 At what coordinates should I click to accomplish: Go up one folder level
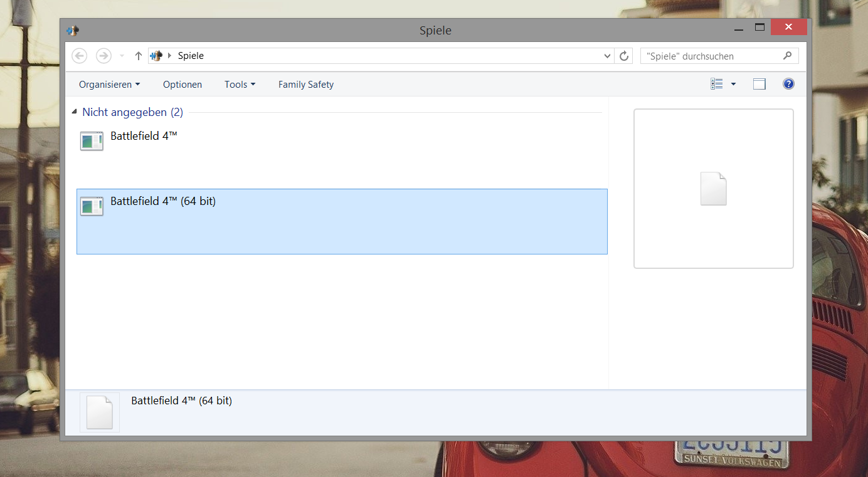pos(139,56)
